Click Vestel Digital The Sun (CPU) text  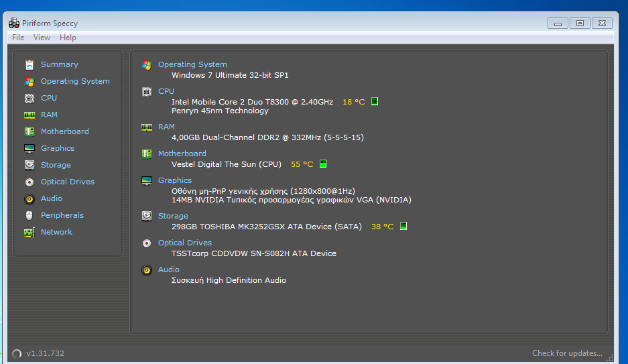[x=227, y=165]
